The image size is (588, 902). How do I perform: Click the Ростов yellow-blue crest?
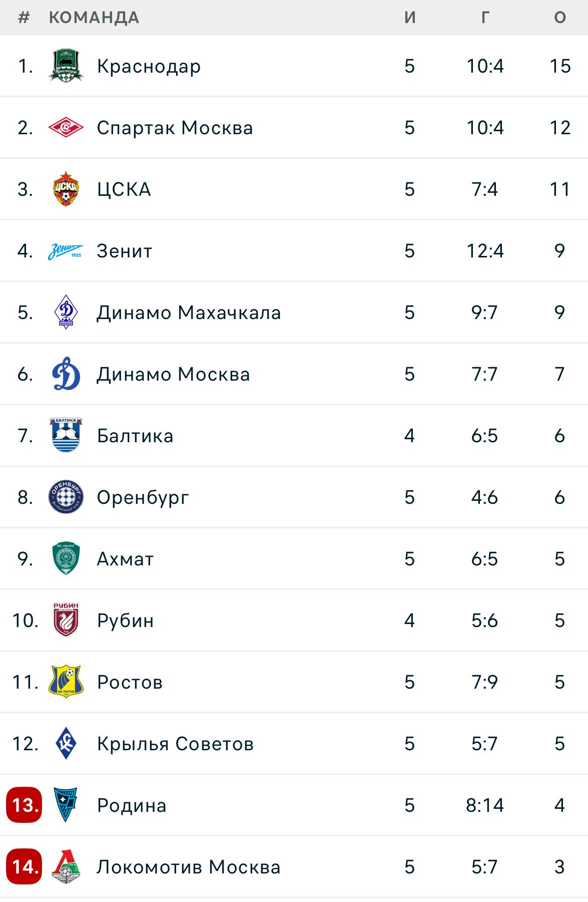(66, 682)
